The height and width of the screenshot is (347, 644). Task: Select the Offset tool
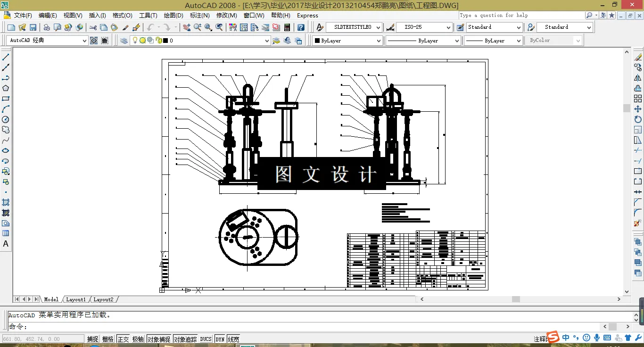(638, 88)
